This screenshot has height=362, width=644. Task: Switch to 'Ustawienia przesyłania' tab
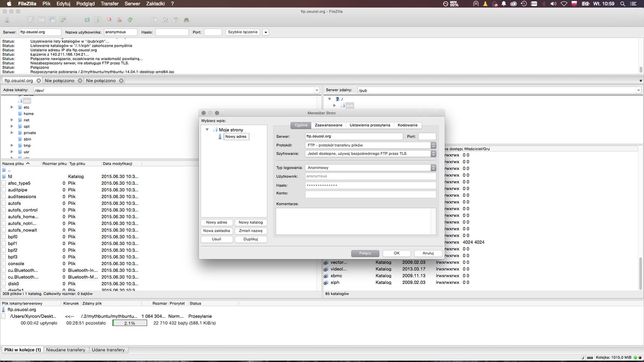[370, 125]
